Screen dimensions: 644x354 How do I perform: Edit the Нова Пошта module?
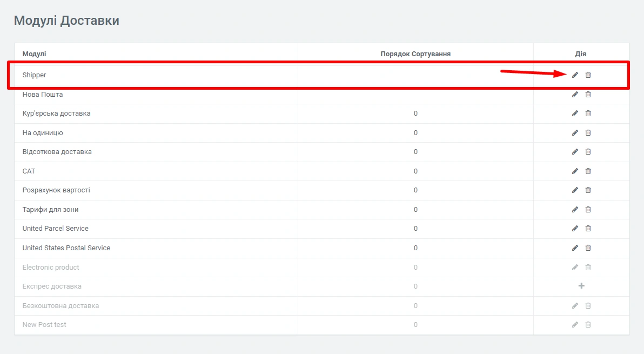click(575, 95)
